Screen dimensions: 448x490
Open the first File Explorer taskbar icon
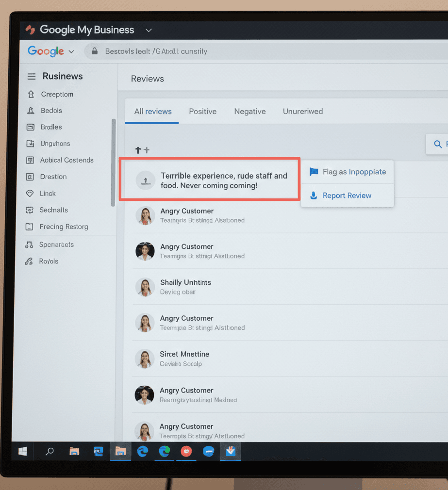tap(74, 451)
